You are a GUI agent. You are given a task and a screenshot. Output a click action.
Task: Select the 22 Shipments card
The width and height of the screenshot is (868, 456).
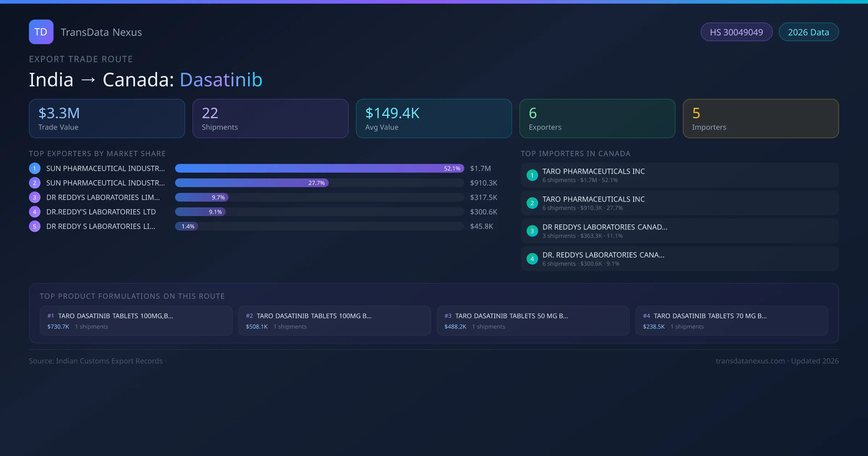point(270,119)
